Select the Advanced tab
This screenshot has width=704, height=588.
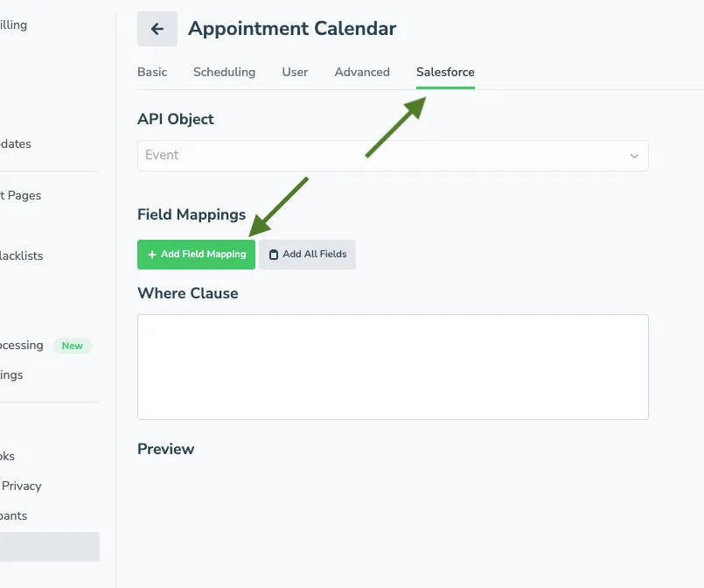[361, 72]
